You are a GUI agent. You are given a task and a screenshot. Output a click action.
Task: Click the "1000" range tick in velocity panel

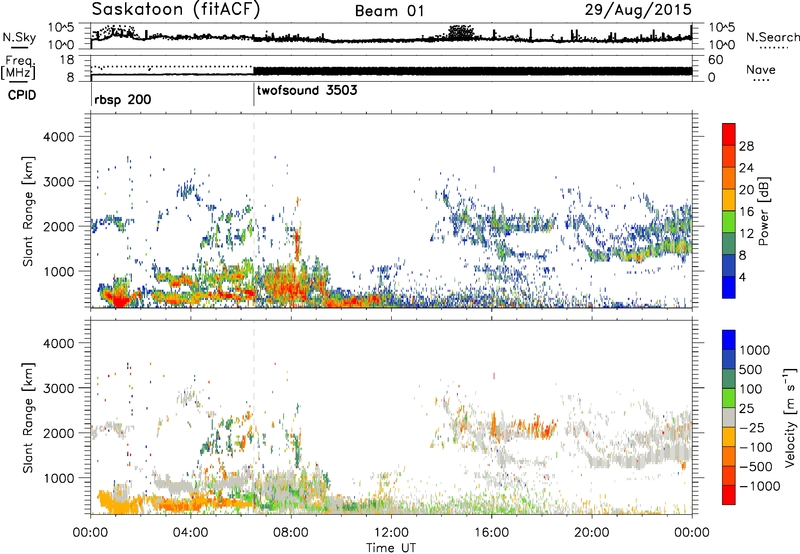[x=58, y=478]
